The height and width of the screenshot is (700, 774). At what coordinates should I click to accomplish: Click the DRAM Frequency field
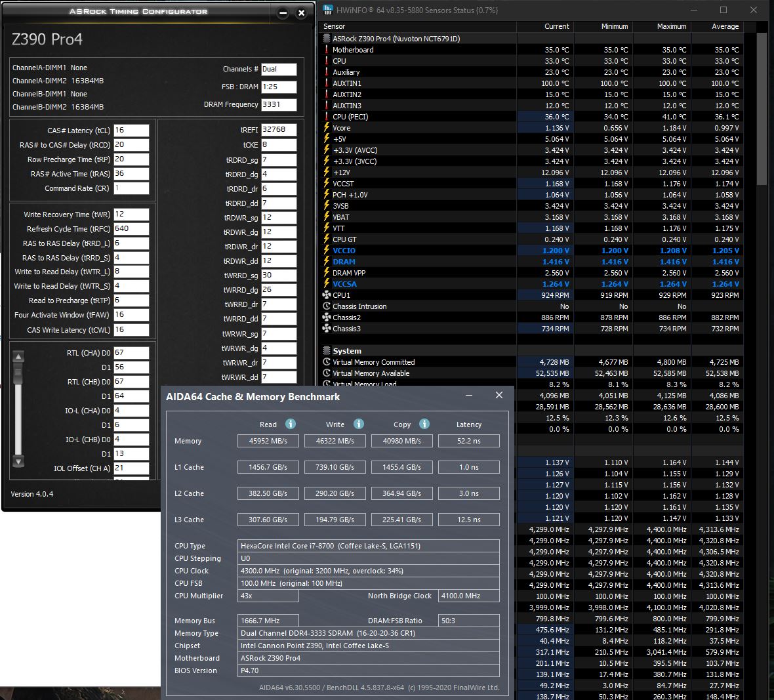coord(279,105)
